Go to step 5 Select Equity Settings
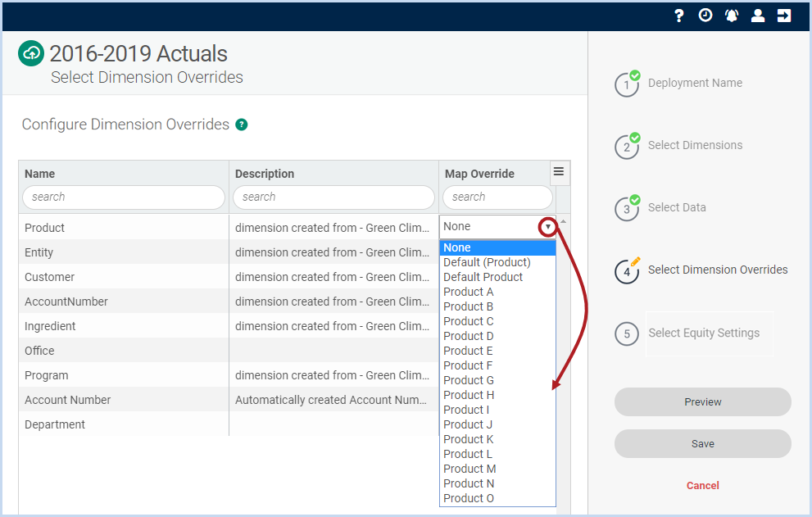This screenshot has height=517, width=812. pos(704,333)
